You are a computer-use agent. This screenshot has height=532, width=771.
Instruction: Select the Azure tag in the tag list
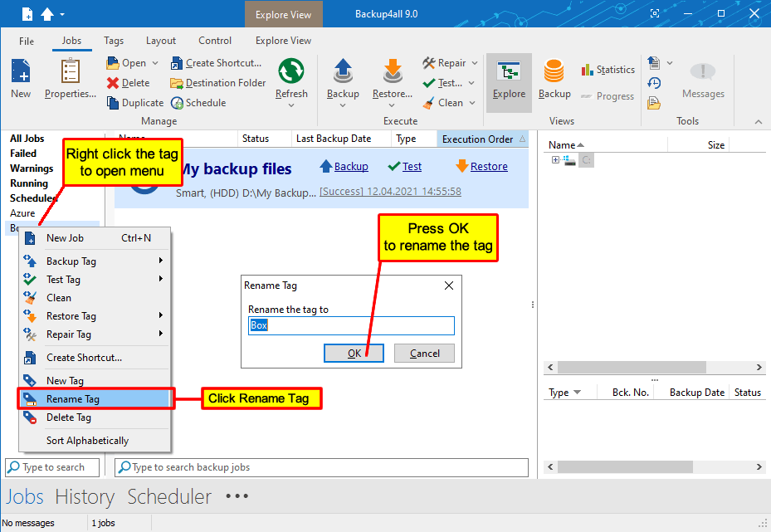click(22, 213)
